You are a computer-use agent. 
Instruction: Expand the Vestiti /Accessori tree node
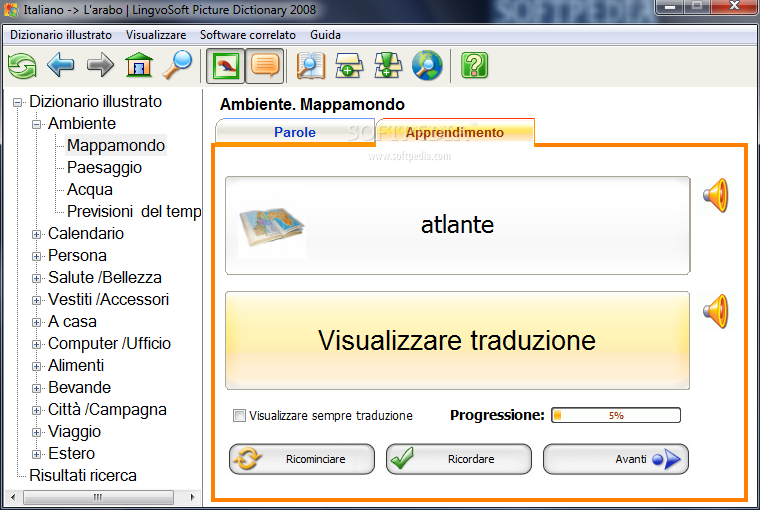click(37, 301)
